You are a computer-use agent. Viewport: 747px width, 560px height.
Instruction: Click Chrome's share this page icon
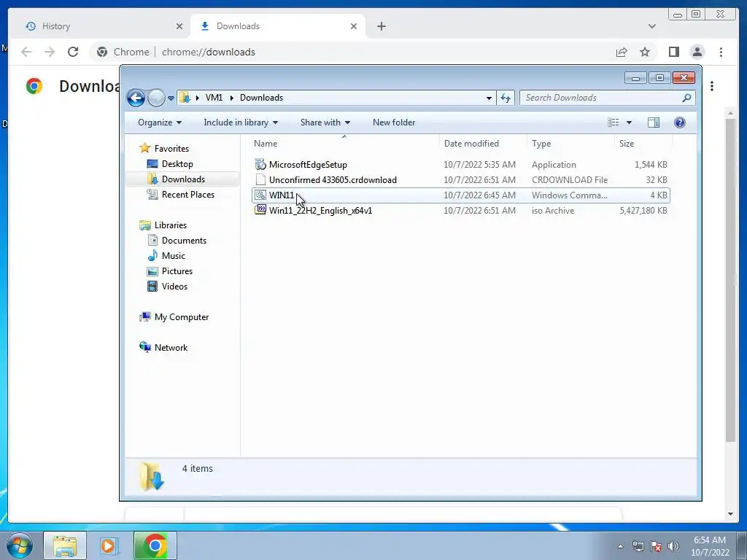(x=622, y=52)
